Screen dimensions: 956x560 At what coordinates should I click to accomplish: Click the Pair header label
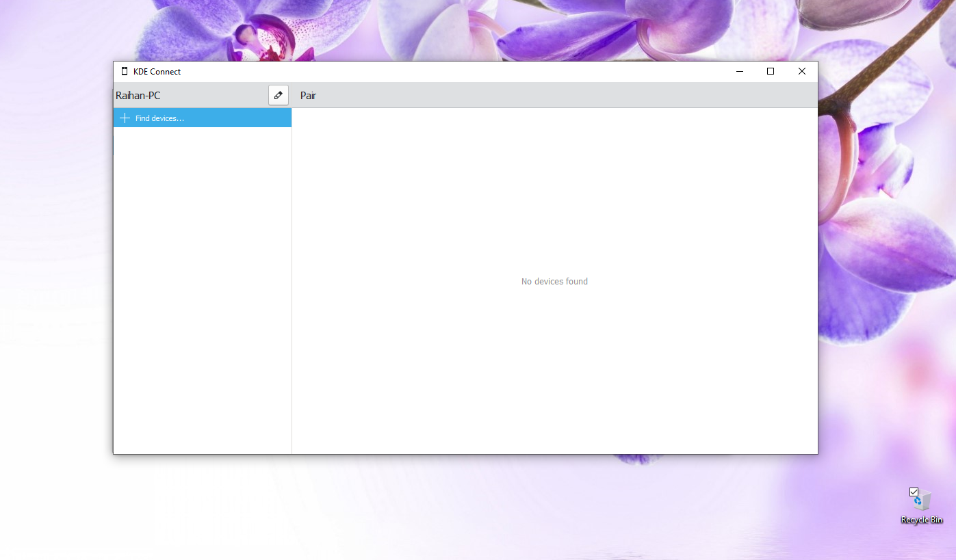coord(309,96)
